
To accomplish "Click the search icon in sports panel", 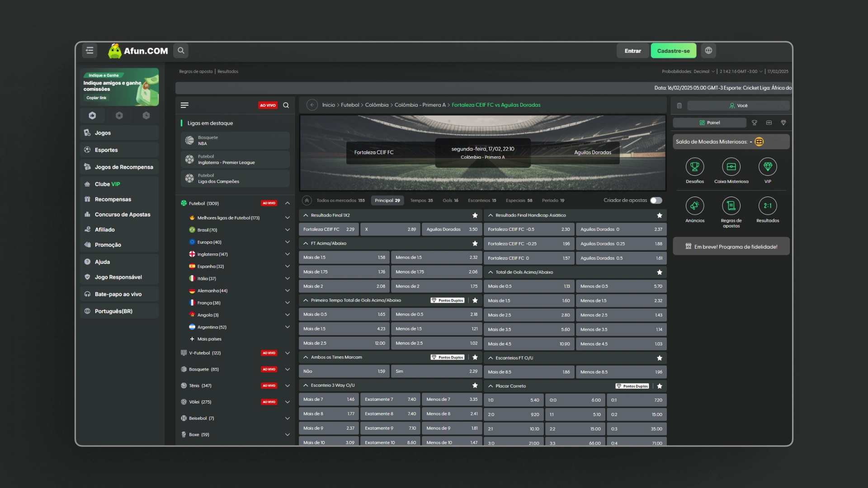I will (x=286, y=105).
